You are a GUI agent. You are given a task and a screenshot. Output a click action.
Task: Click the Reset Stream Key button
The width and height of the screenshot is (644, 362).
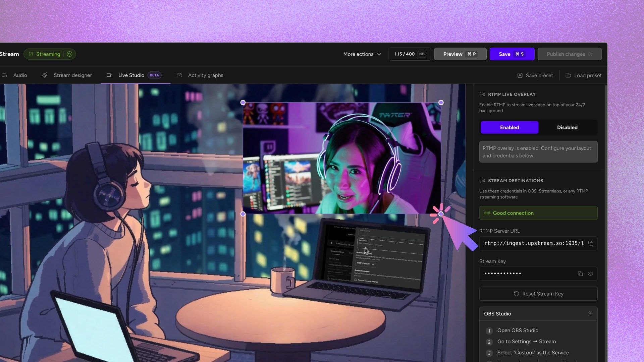pyautogui.click(x=538, y=294)
